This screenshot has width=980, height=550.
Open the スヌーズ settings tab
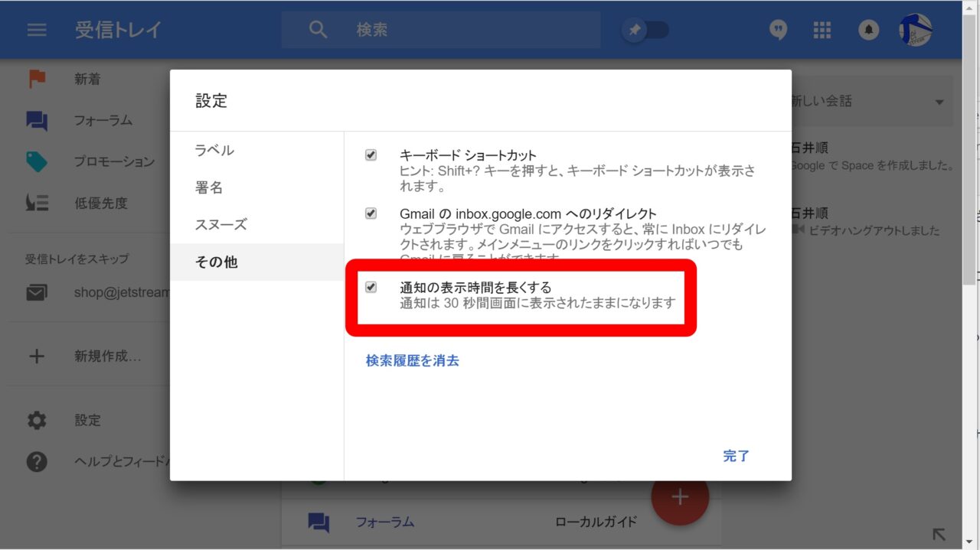(221, 225)
